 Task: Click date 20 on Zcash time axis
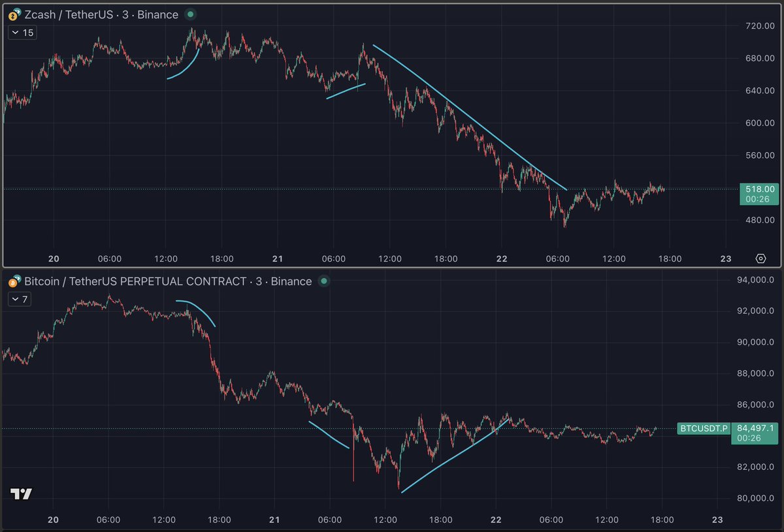[54, 258]
